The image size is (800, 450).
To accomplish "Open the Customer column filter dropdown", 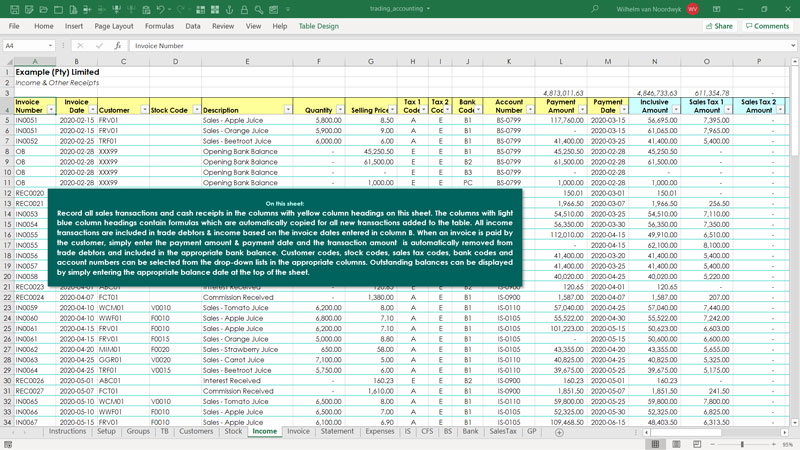I will (x=144, y=110).
